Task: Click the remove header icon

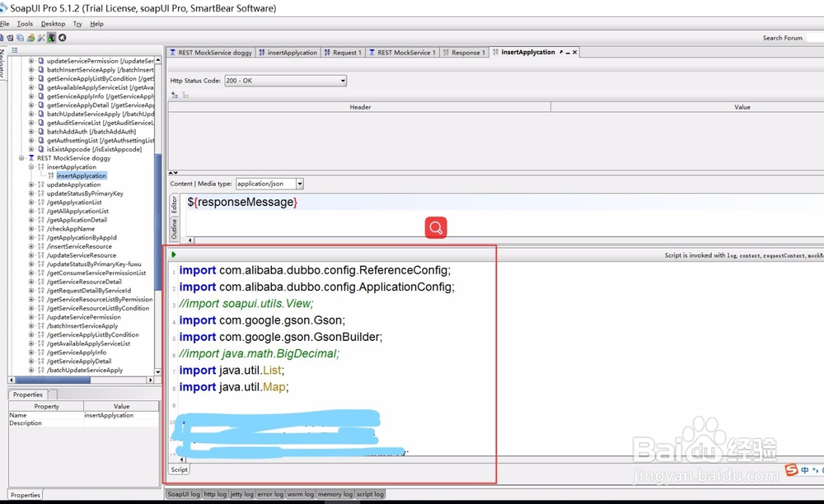Action: 185,95
